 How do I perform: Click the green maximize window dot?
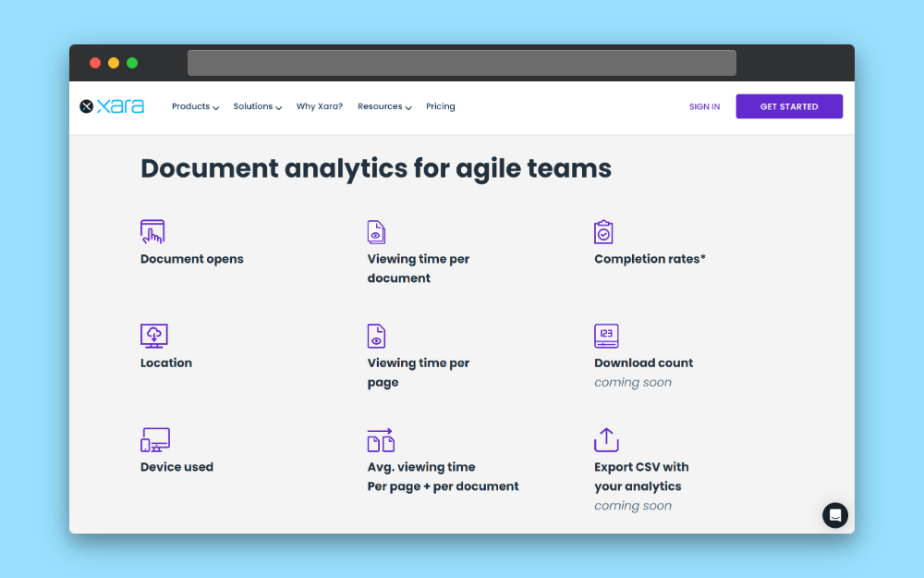132,63
